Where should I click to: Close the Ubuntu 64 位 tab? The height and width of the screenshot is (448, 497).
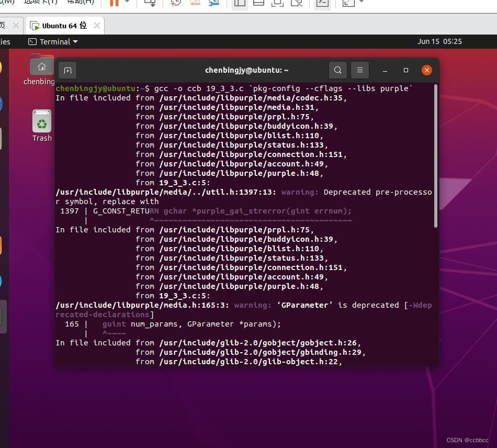97,25
